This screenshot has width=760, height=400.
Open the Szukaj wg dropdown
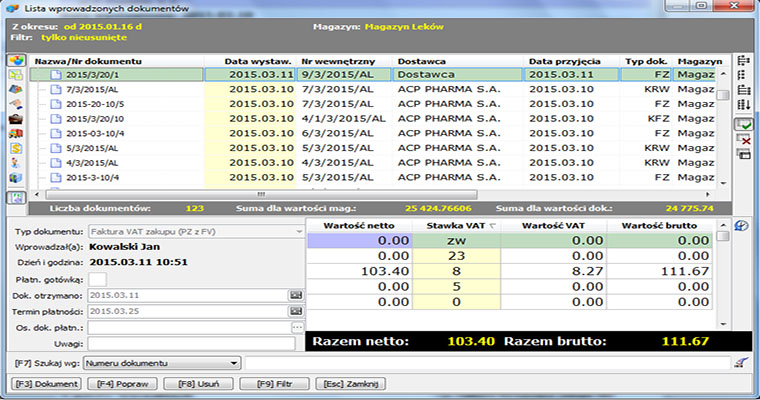[235, 362]
